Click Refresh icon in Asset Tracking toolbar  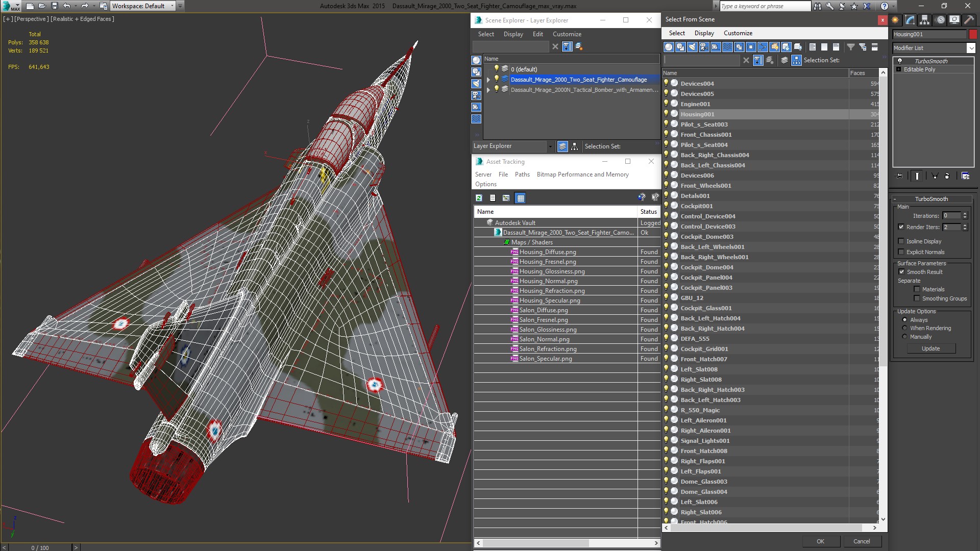point(479,198)
